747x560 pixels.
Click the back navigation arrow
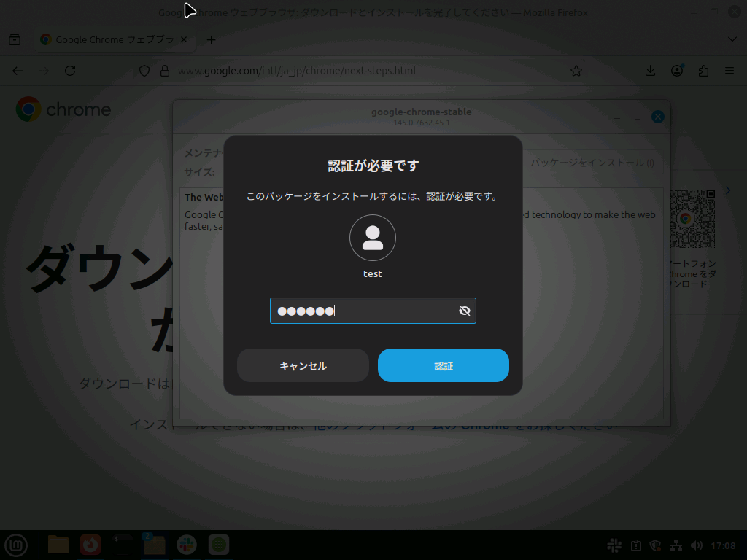point(17,71)
